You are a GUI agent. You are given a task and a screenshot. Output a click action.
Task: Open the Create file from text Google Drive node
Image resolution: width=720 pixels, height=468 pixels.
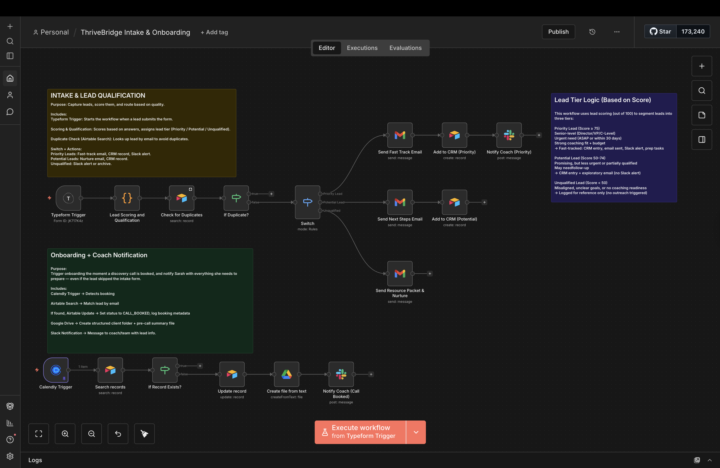[x=287, y=374]
